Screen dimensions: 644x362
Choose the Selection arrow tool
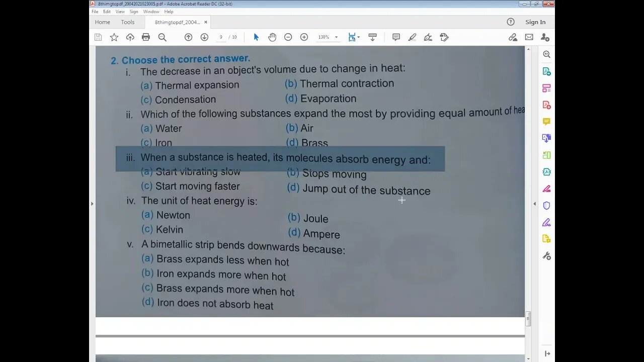256,37
